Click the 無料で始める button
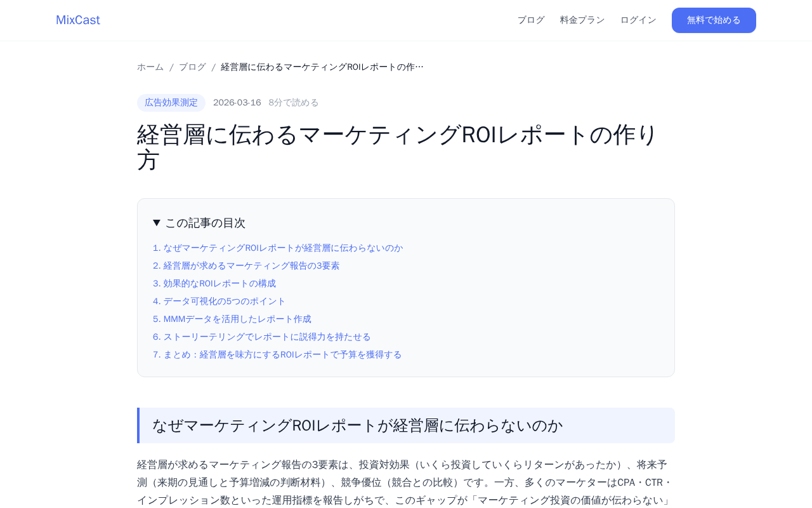Image resolution: width=812 pixels, height=508 pixels. pos(714,20)
